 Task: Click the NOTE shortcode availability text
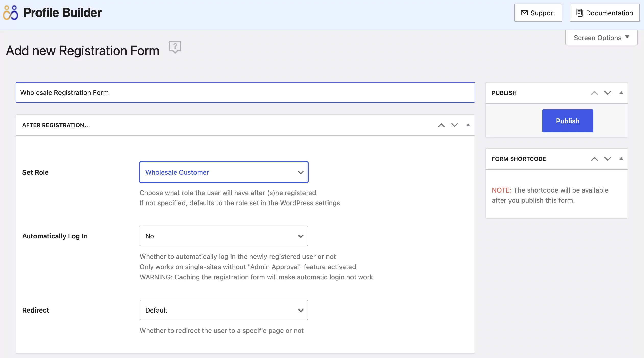click(x=550, y=195)
